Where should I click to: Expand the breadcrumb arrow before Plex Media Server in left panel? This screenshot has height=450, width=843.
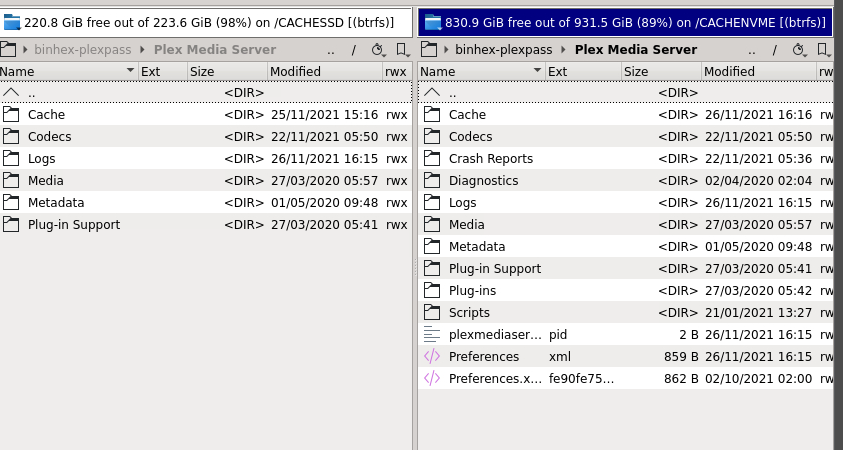(142, 50)
